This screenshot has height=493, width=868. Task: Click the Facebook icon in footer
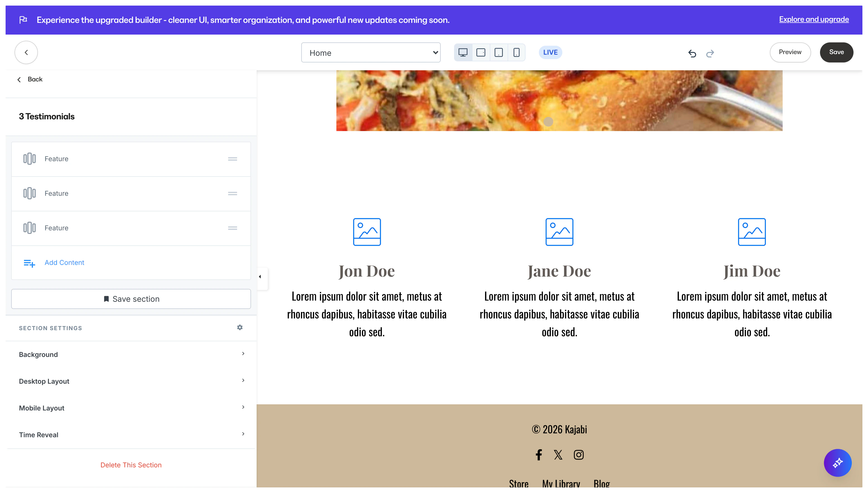pyautogui.click(x=539, y=455)
